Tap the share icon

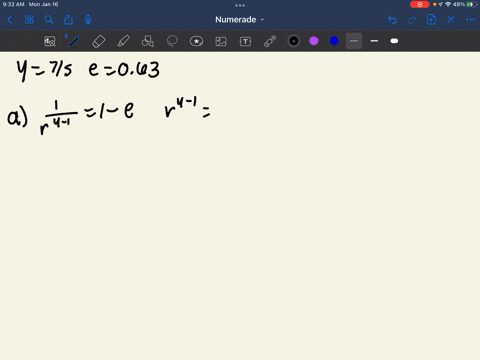click(68, 20)
